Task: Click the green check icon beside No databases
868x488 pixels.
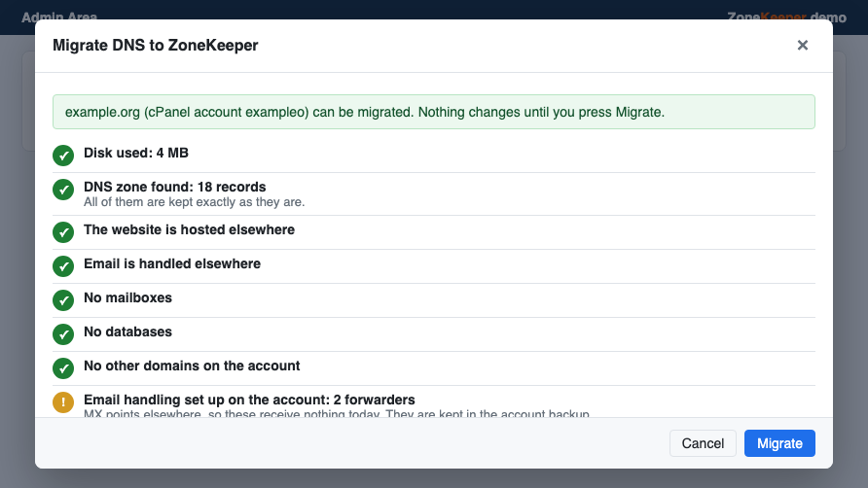Action: click(63, 334)
